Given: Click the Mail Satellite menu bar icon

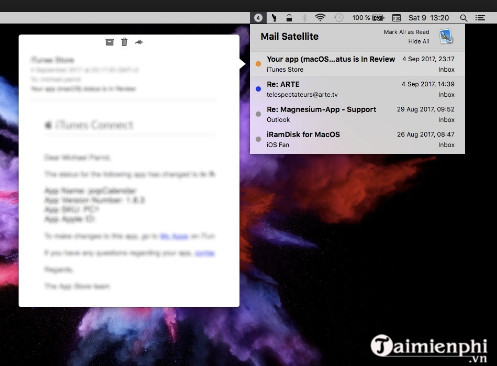Looking at the screenshot, I should (258, 18).
